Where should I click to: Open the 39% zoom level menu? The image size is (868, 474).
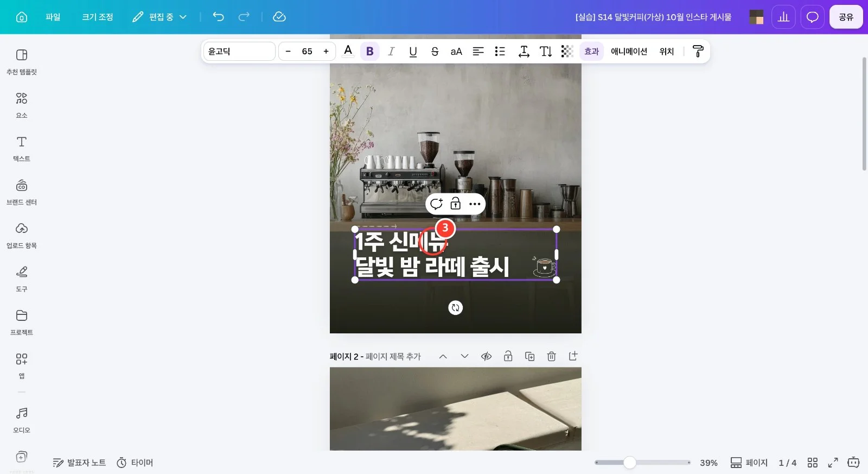coord(709,463)
